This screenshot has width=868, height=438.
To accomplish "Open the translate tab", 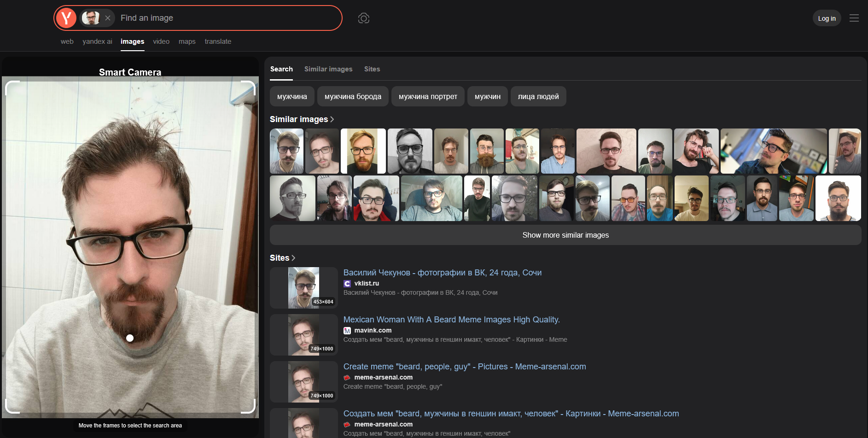I will pyautogui.click(x=218, y=41).
